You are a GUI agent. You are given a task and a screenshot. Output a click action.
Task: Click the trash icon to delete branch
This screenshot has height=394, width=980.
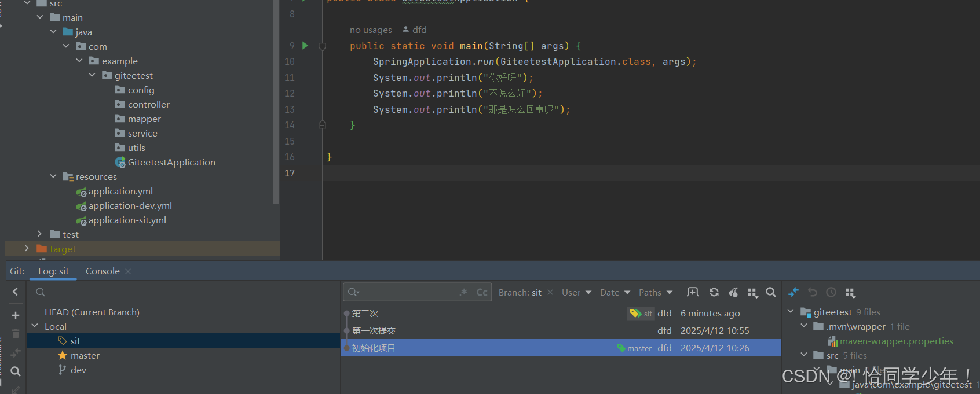[x=16, y=334]
